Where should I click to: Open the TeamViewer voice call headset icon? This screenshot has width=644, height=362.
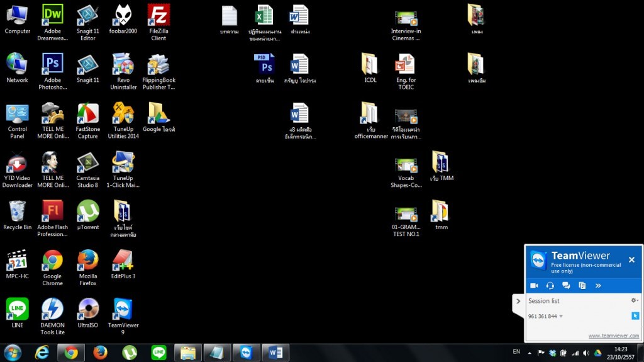click(x=550, y=285)
